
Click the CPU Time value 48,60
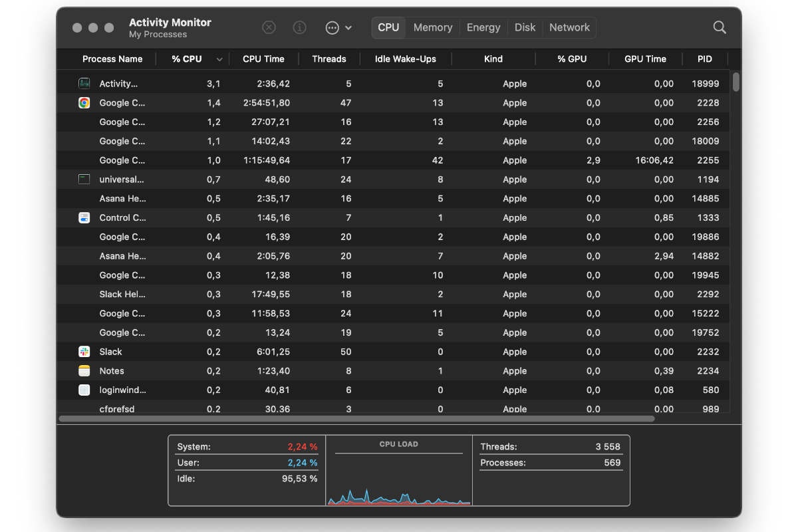coord(277,180)
